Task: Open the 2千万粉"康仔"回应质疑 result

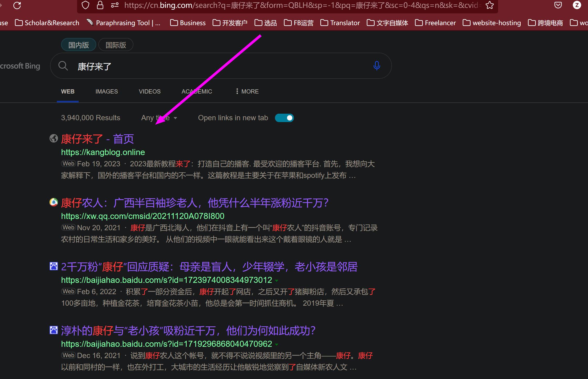Action: click(x=209, y=267)
